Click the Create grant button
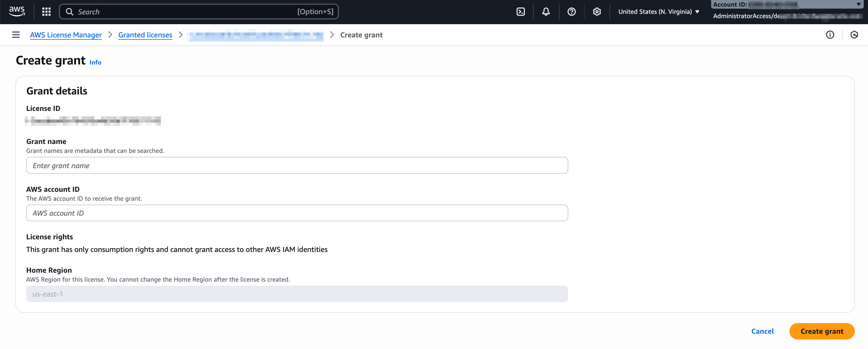Screen dimensions: 868x349 point(822,331)
